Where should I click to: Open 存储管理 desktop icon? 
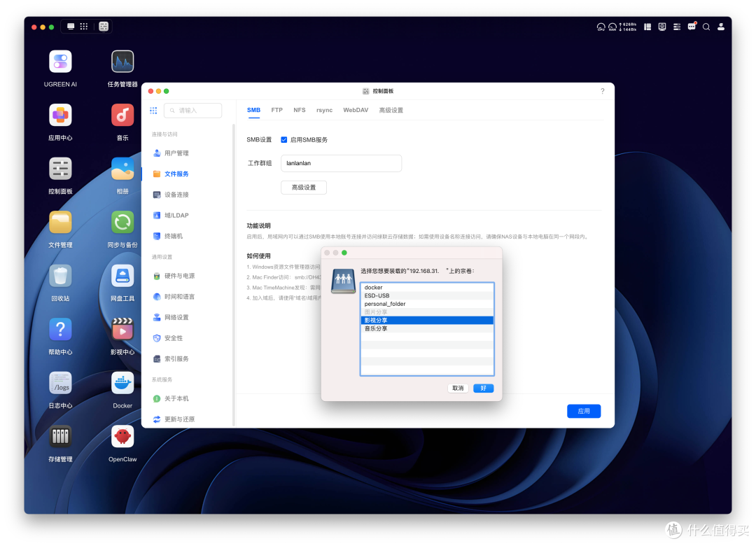(60, 437)
